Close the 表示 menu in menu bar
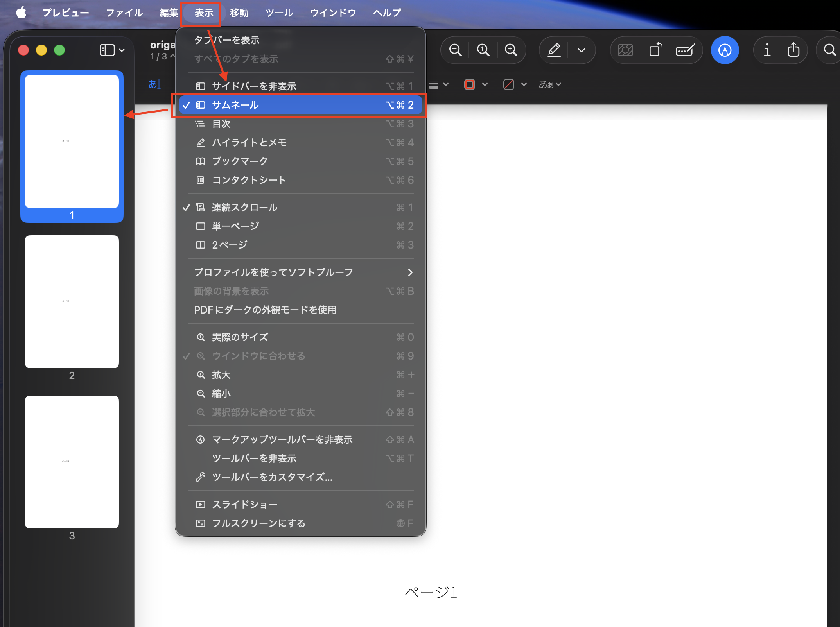 coord(204,13)
